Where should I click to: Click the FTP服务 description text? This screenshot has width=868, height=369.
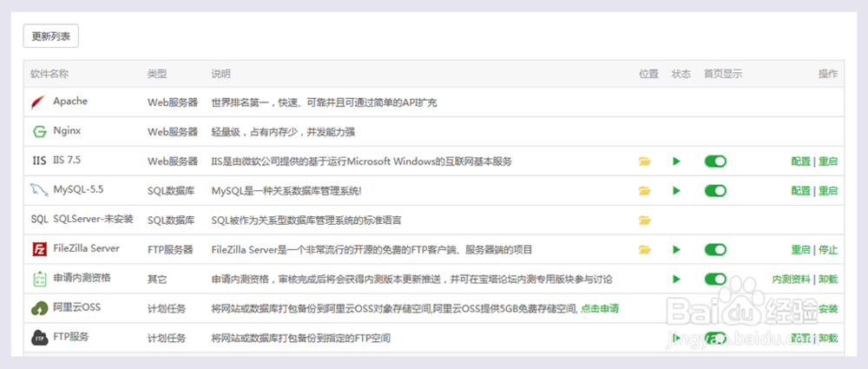pyautogui.click(x=300, y=338)
